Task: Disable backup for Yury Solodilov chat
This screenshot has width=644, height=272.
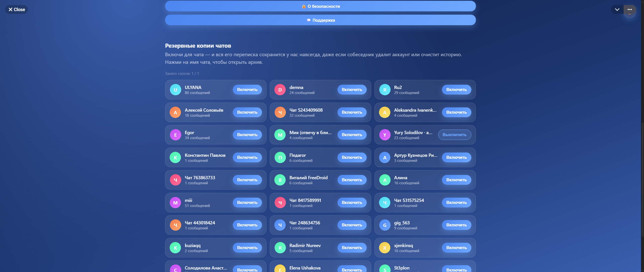Action: (x=454, y=135)
